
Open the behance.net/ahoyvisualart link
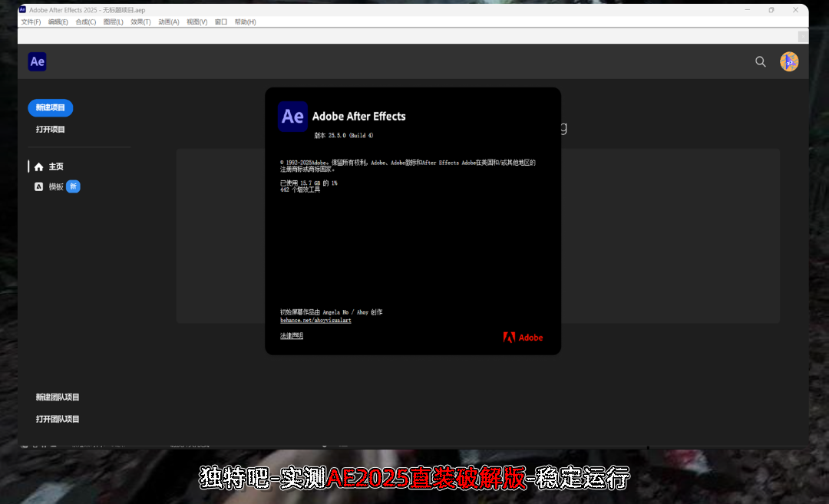click(x=315, y=320)
